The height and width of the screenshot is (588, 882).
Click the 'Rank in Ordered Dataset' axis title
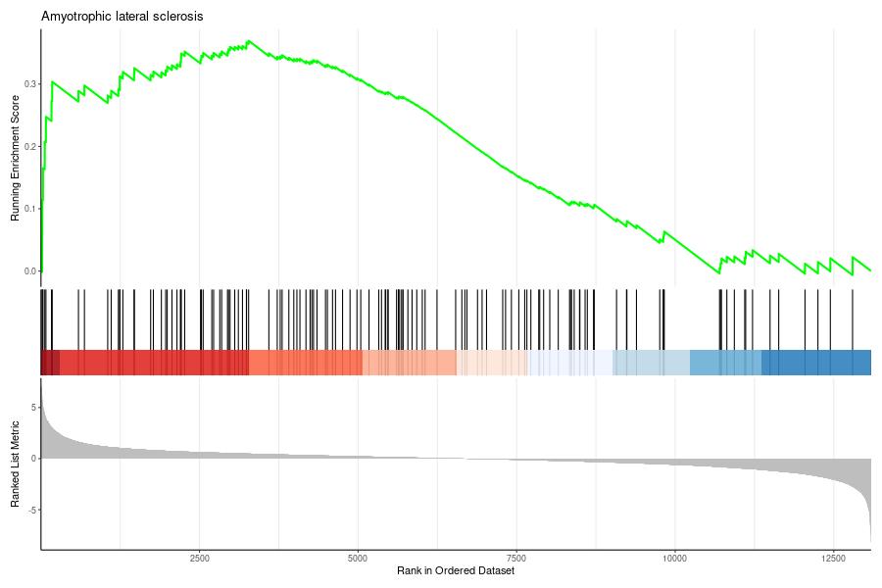tap(456, 570)
